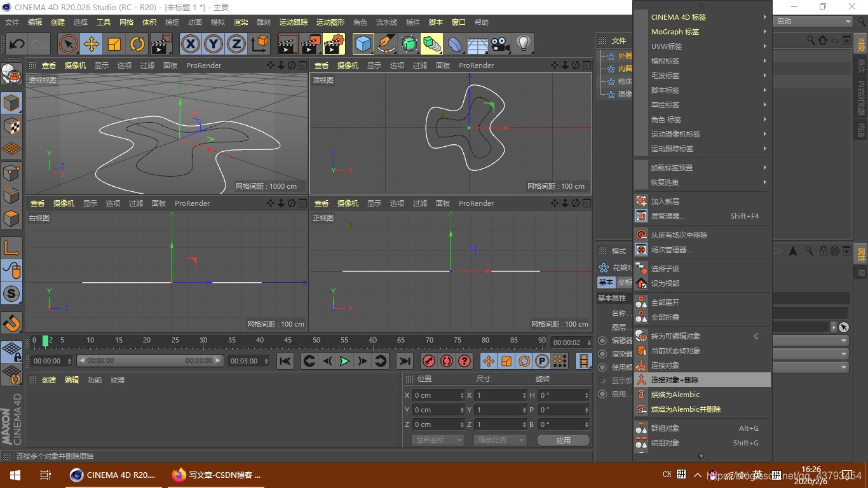The height and width of the screenshot is (488, 868).
Task: Toggle parameter P keyframe recording
Action: [x=542, y=361]
